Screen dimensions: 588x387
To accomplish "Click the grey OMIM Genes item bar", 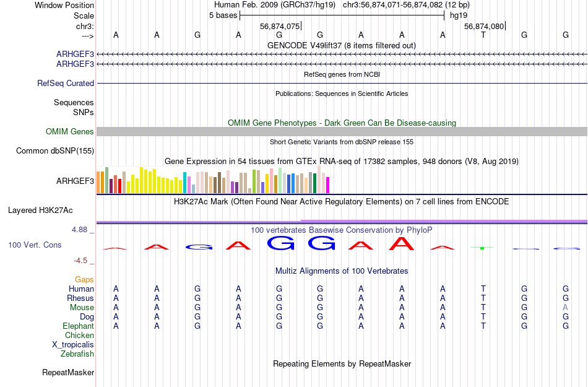I will point(342,131).
